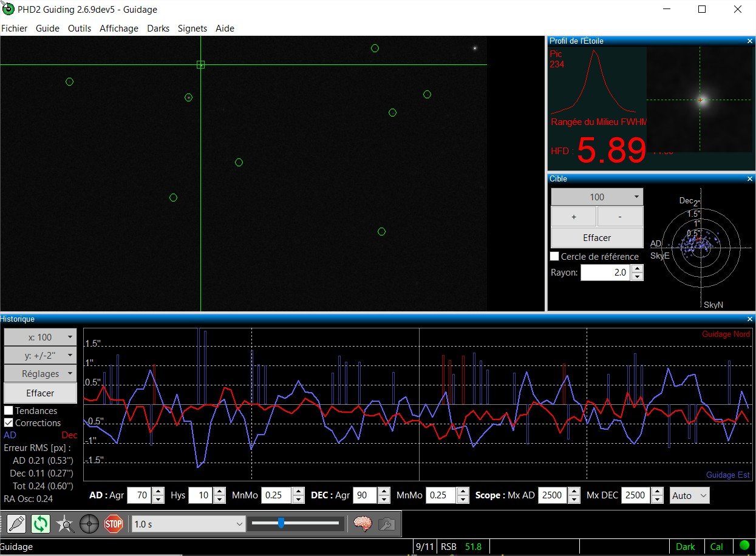Increase the Rayon value spinner
This screenshot has height=556, width=756.
[x=637, y=269]
